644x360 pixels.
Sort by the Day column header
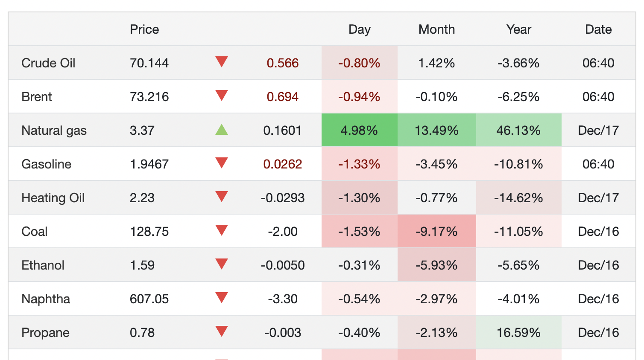point(360,29)
